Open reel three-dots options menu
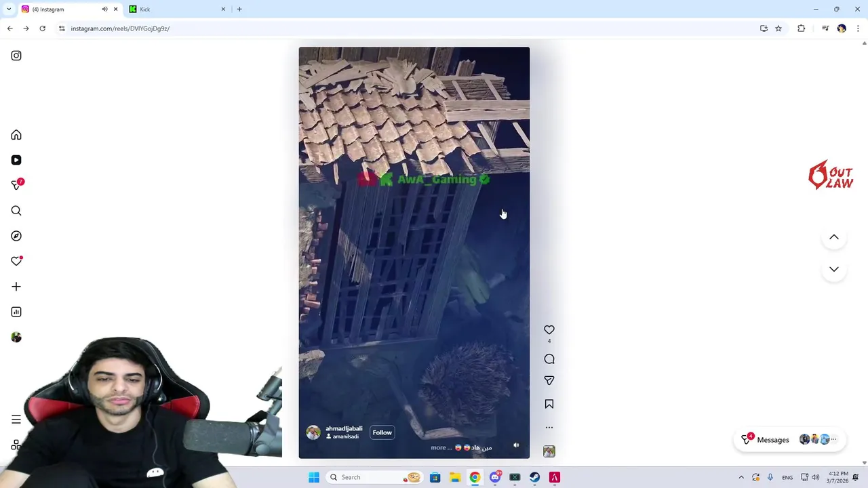Viewport: 868px width, 488px height. pos(549,428)
